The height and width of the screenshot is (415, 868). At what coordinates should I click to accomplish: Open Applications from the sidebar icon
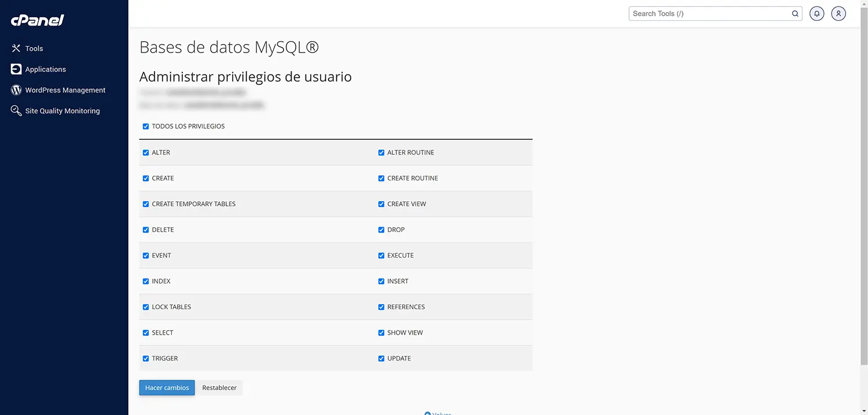pyautogui.click(x=16, y=69)
